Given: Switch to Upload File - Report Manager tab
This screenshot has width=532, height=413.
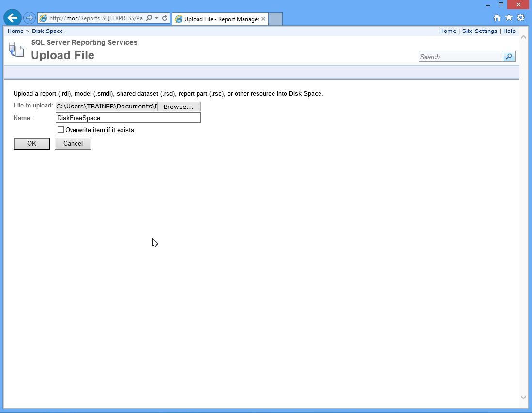Looking at the screenshot, I should (x=217, y=19).
